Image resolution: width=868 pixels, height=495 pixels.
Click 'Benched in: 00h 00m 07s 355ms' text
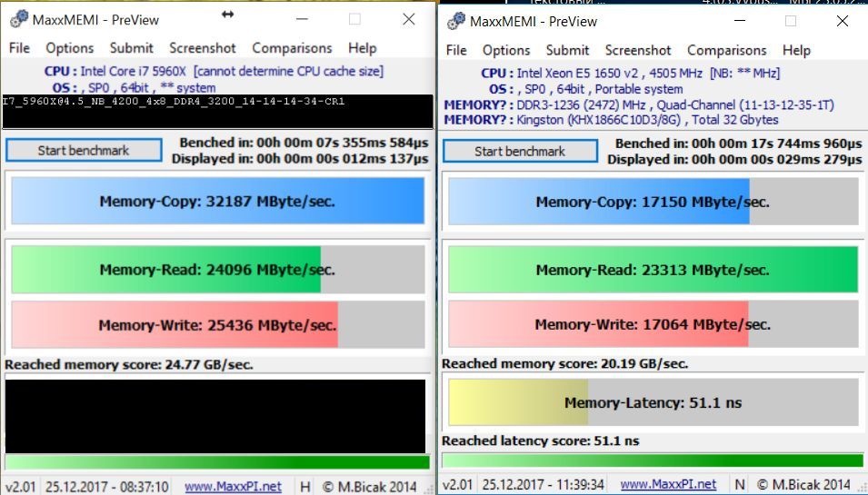point(304,143)
